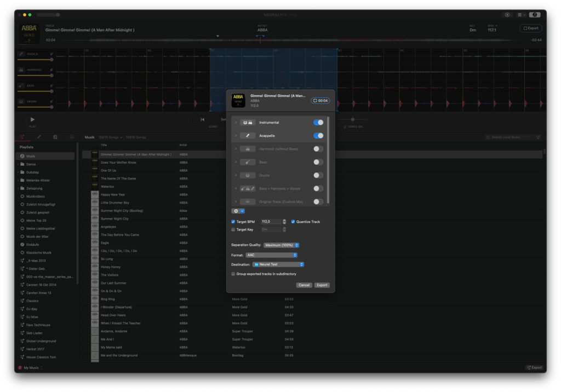Select the Bass stem guitar icon

(x=21, y=85)
